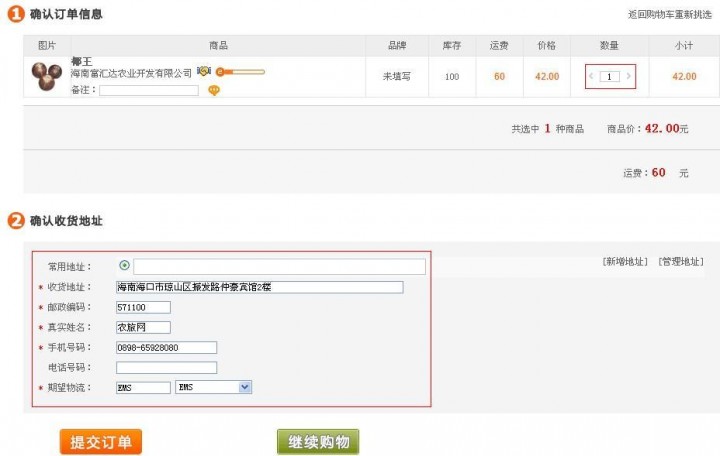Click the 真实姓名 name field
Screen dimensions: 720x456
143,327
